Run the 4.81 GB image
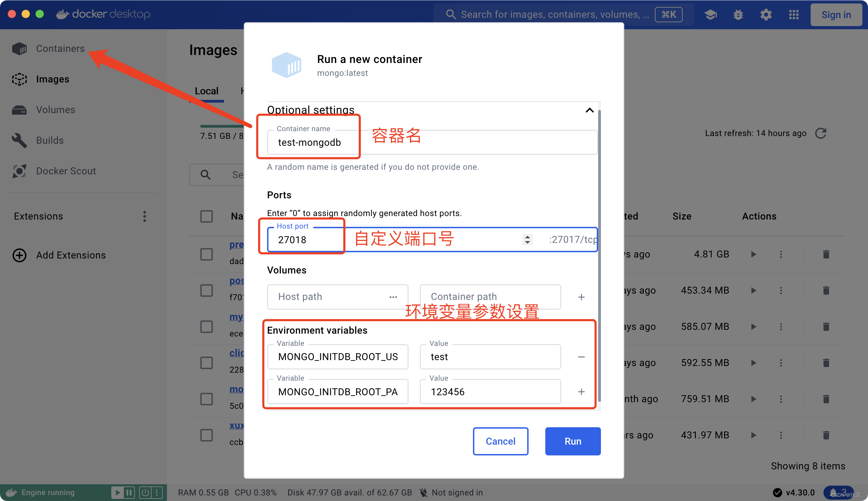The image size is (868, 501). click(754, 254)
